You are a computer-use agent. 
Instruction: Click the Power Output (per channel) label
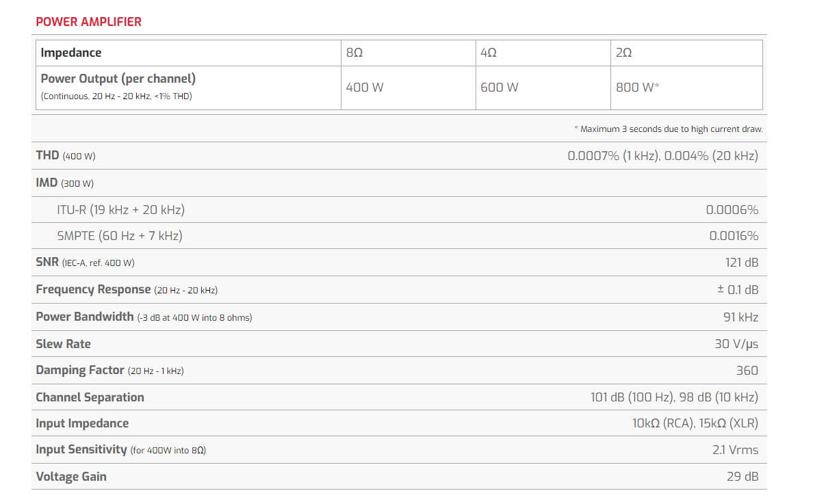click(118, 79)
